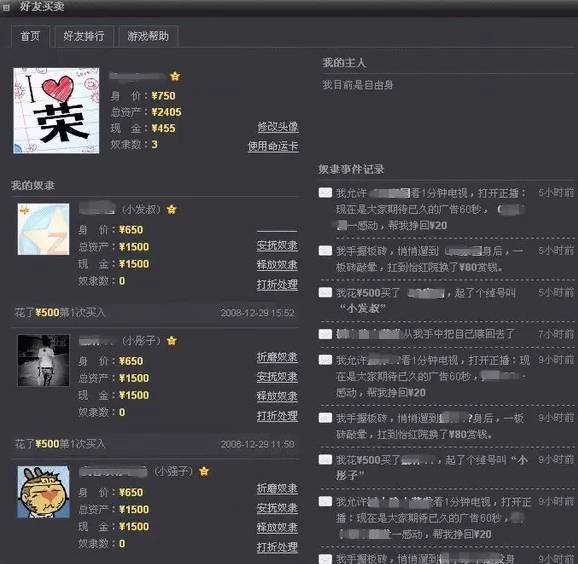This screenshot has width=578, height=564.
Task: Click the 我的主人 heading
Action: [x=344, y=63]
